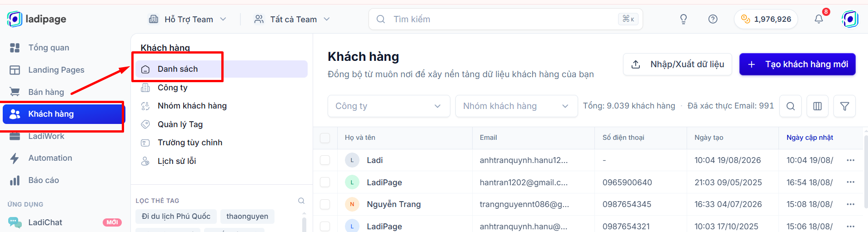This screenshot has width=868, height=232.
Task: Click the Họ và tên column header
Action: tap(360, 138)
